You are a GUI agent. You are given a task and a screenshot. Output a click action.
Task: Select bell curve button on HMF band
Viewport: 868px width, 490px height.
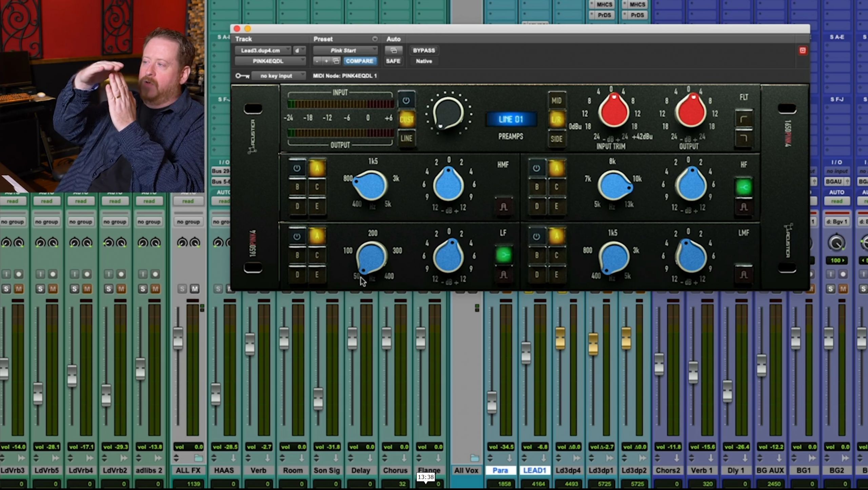point(504,207)
